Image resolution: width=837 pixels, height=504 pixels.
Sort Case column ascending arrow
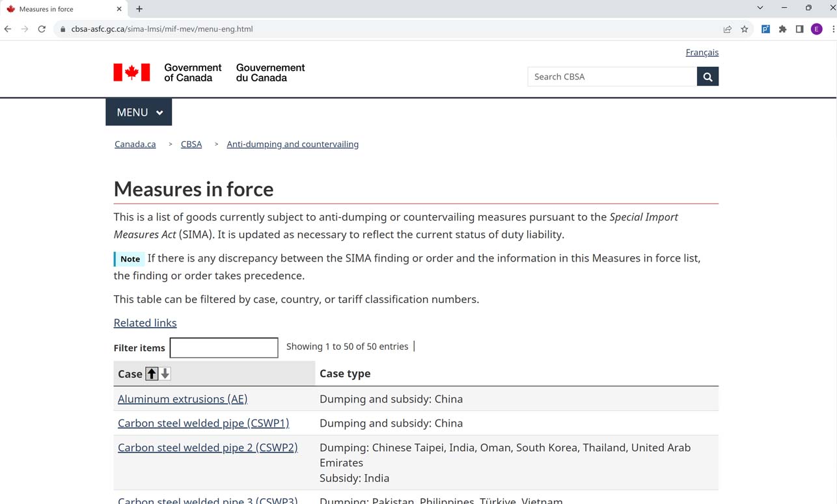point(152,373)
